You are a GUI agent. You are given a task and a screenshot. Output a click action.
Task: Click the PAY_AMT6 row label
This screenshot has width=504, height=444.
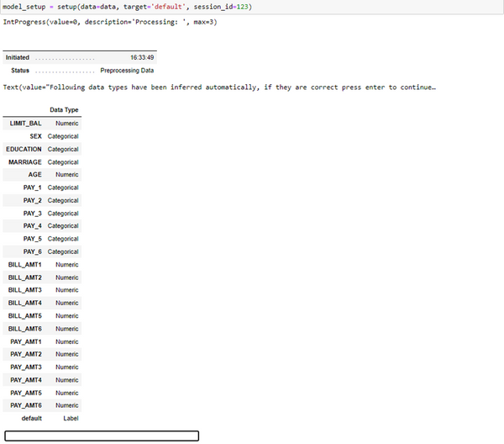pos(26,405)
